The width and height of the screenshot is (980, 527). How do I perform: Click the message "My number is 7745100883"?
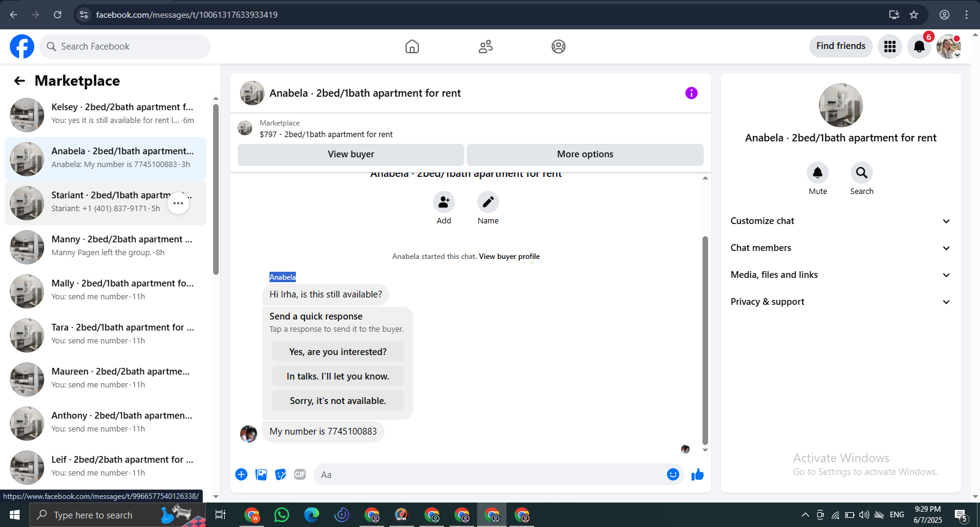point(323,432)
